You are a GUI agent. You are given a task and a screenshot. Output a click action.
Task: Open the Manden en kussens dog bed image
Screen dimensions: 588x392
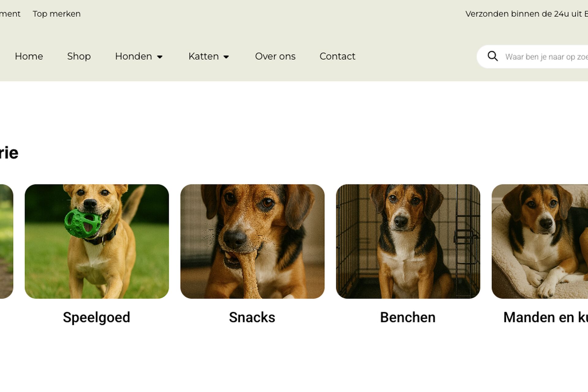coord(540,241)
